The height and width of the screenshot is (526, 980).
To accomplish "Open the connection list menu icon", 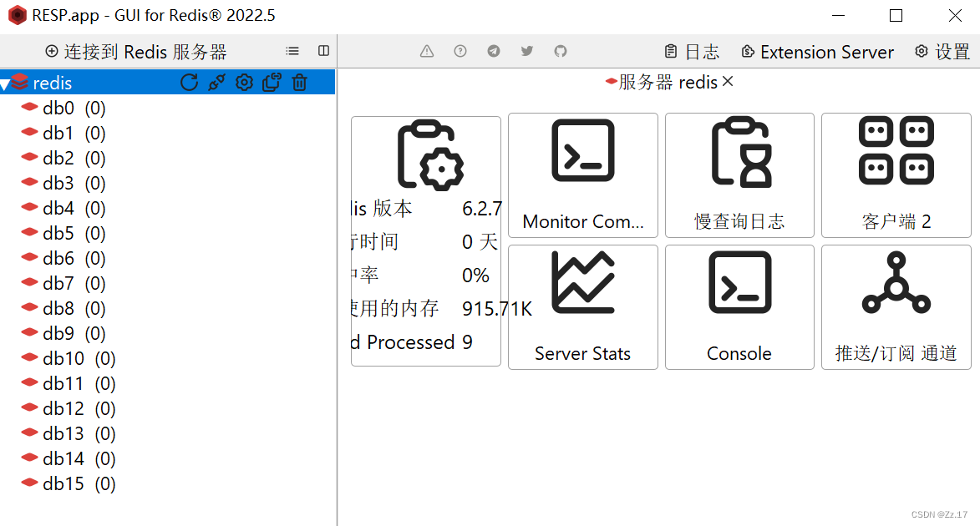I will 292,51.
